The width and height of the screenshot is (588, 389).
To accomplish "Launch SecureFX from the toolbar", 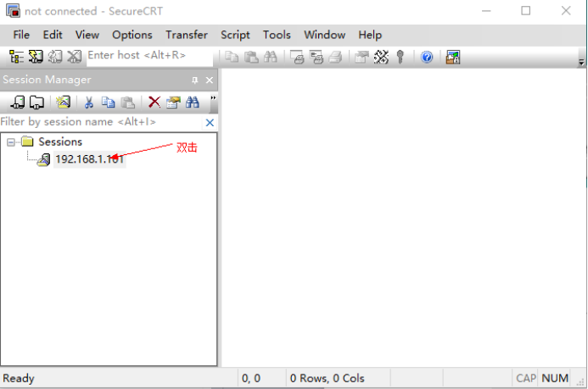I will tap(453, 58).
